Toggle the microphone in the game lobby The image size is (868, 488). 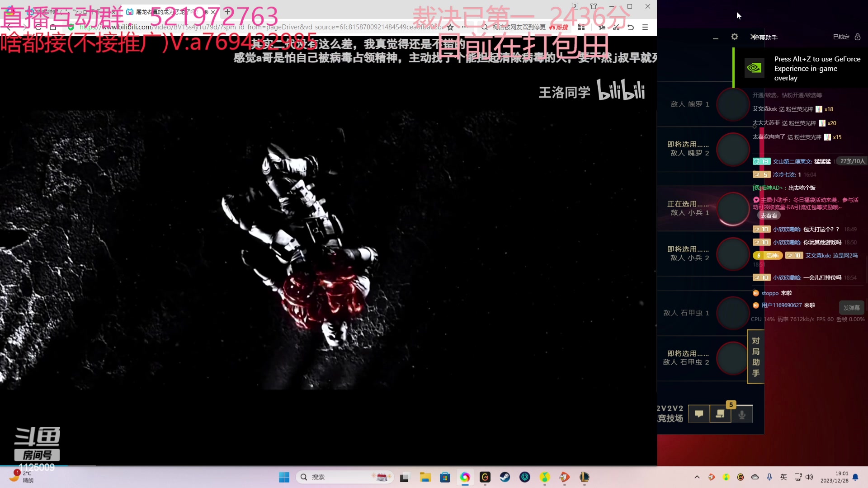click(x=742, y=414)
